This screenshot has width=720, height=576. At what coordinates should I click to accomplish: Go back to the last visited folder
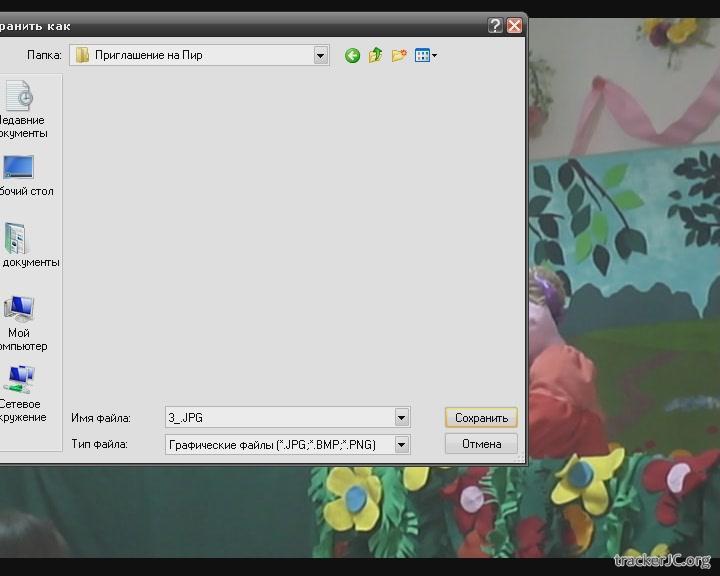[352, 56]
